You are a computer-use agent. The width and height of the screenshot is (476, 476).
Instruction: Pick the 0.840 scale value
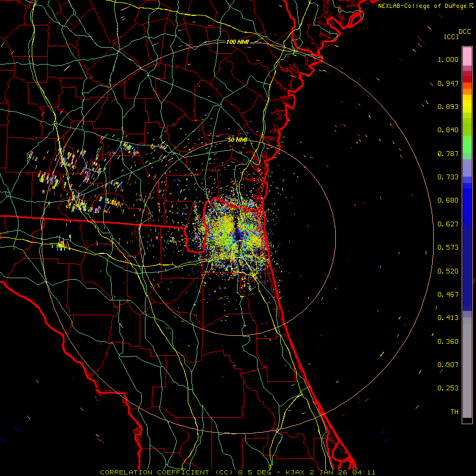pos(448,130)
